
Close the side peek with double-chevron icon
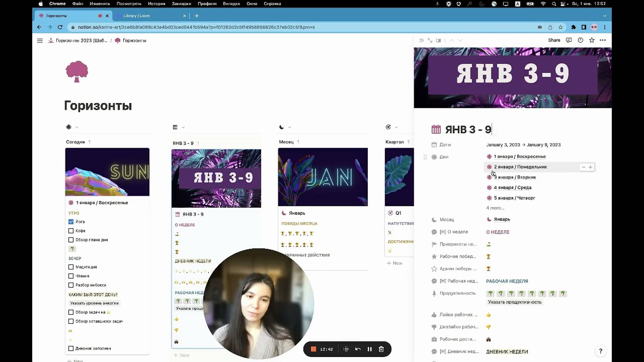click(421, 40)
